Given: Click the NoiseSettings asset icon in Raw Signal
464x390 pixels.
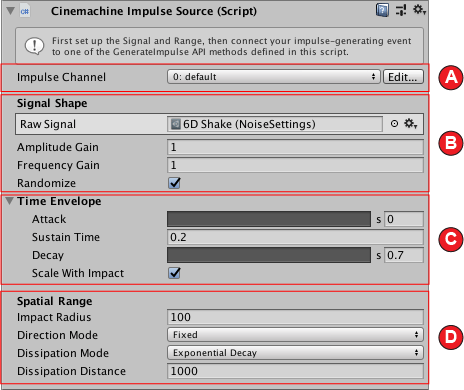Looking at the screenshot, I should pyautogui.click(x=175, y=124).
